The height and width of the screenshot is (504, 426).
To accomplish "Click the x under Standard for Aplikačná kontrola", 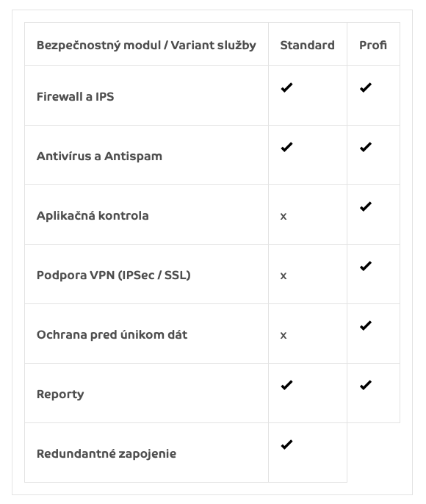I will click(284, 216).
